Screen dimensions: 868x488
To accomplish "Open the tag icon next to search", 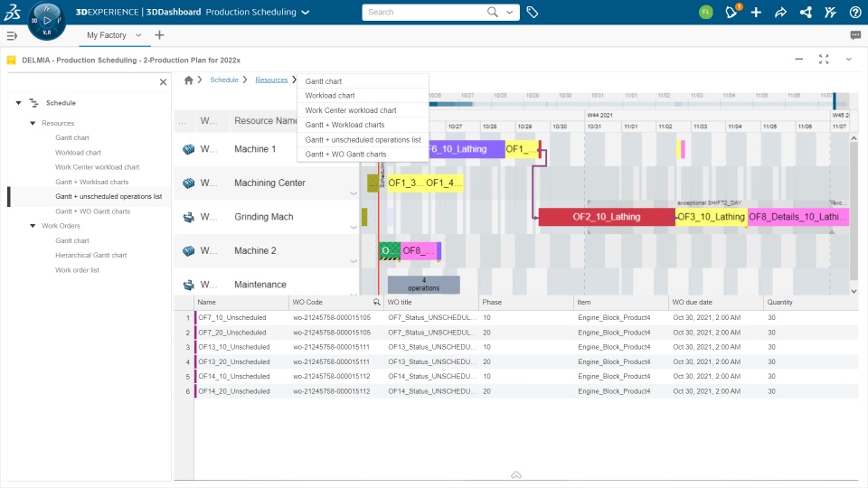I will point(532,12).
